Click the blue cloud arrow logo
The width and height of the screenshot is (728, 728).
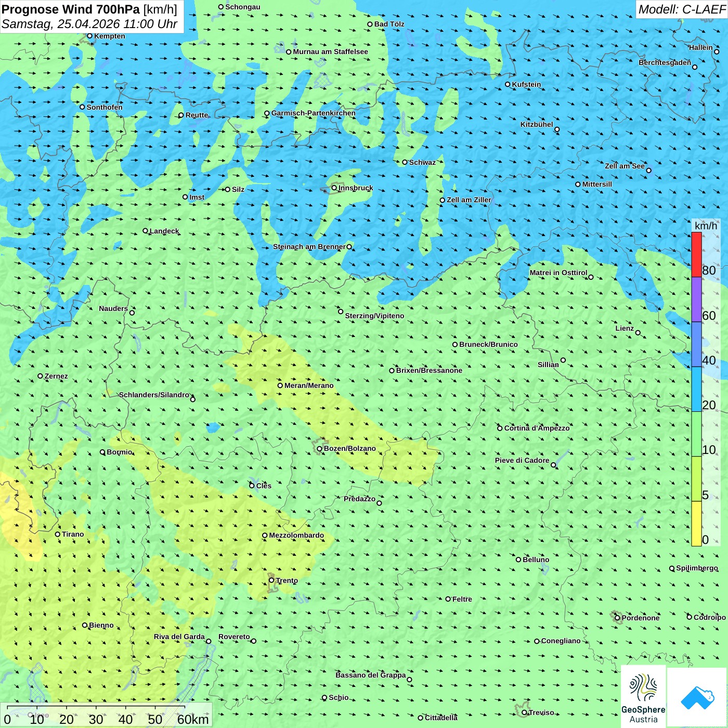pyautogui.click(x=697, y=697)
